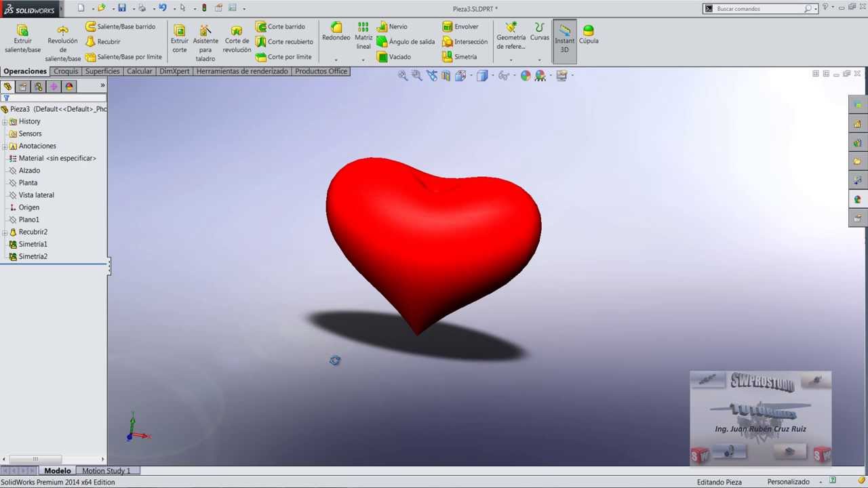Click the Undo arrow icon
The height and width of the screenshot is (488, 868).
(163, 8)
